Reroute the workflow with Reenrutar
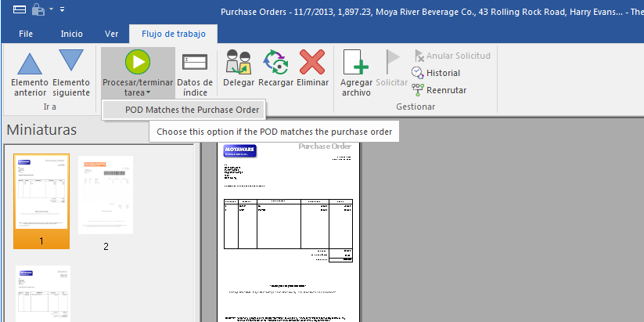The height and width of the screenshot is (322, 644). (439, 90)
